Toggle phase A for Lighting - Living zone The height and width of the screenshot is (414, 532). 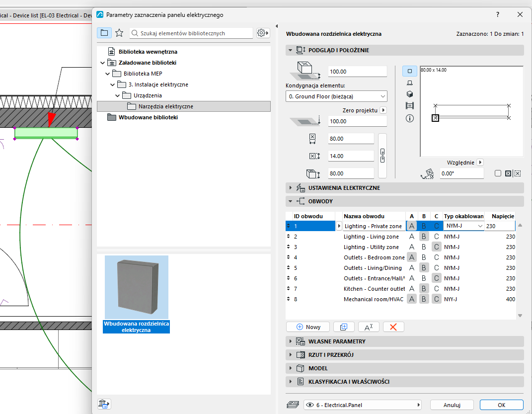click(412, 237)
